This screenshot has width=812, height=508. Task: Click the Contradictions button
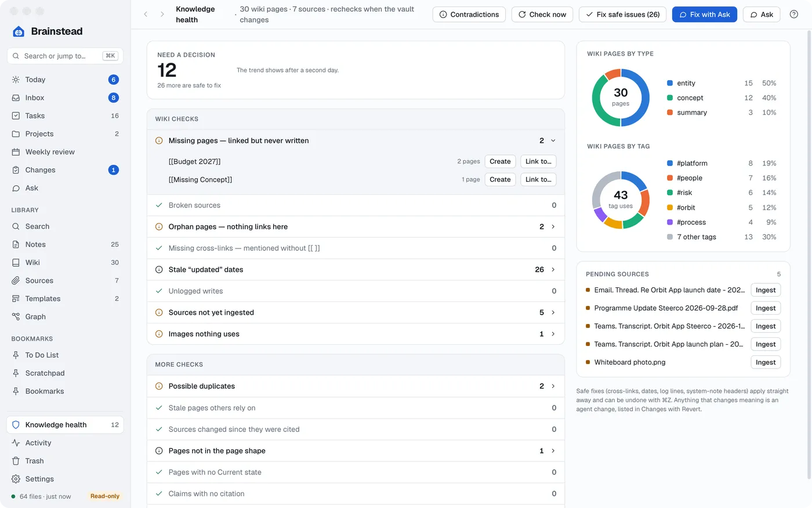(469, 15)
